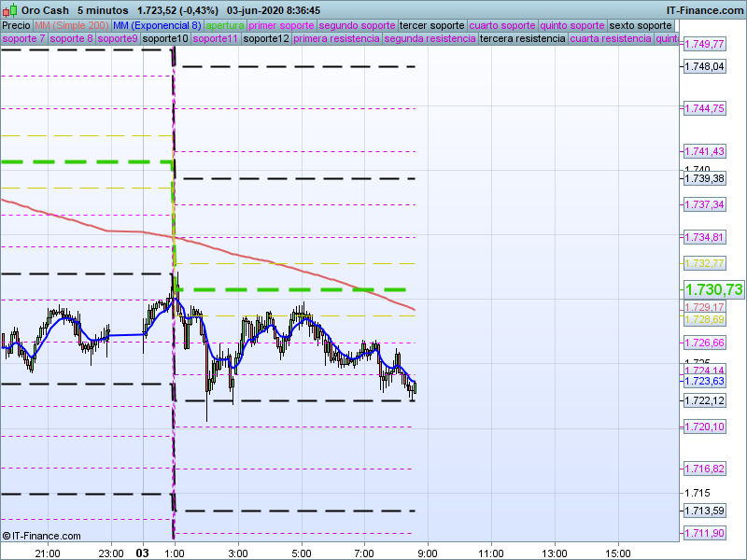747x560 pixels.
Task: Select the Precio indicator tab
Action: [x=17, y=25]
